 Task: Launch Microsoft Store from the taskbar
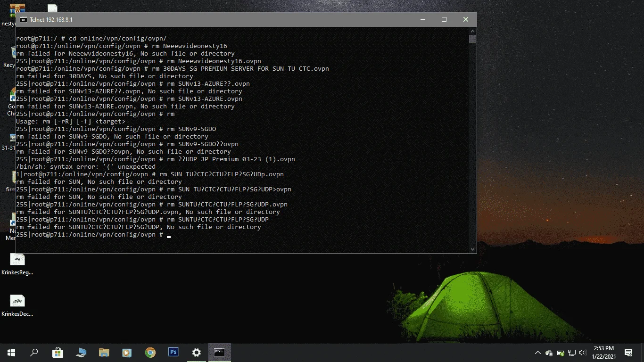click(58, 352)
